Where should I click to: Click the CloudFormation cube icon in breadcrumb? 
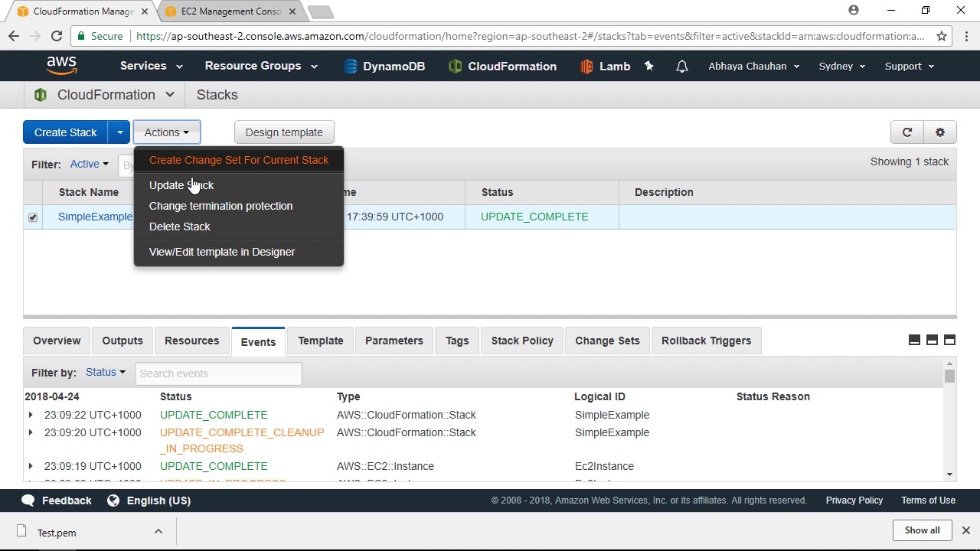coord(41,95)
